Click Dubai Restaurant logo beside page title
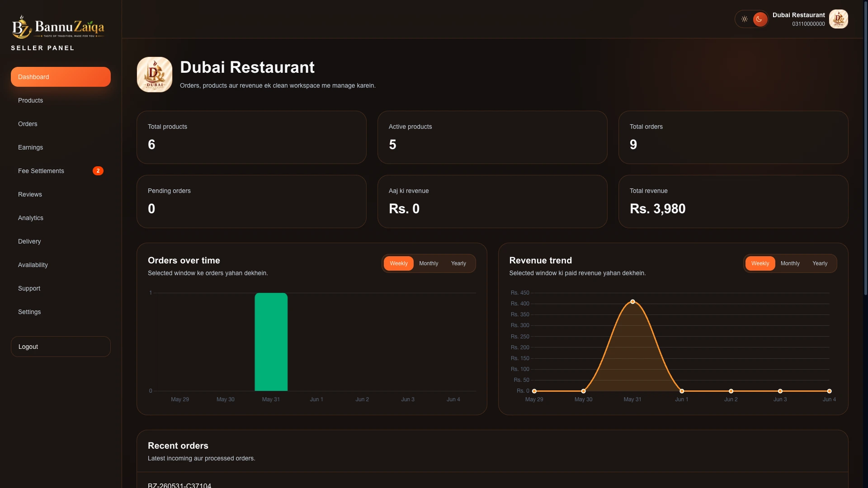This screenshot has width=868, height=488. [155, 75]
